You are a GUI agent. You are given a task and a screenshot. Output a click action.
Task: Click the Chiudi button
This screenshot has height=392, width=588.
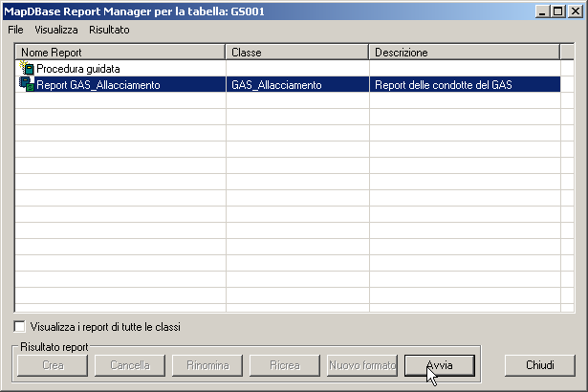(x=538, y=365)
